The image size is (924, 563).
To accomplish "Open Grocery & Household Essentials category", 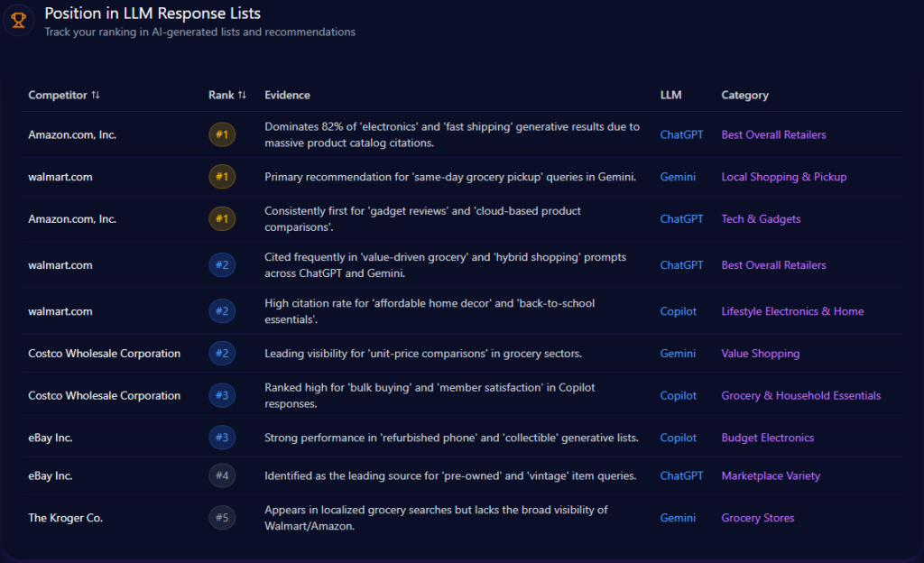I will pos(800,395).
